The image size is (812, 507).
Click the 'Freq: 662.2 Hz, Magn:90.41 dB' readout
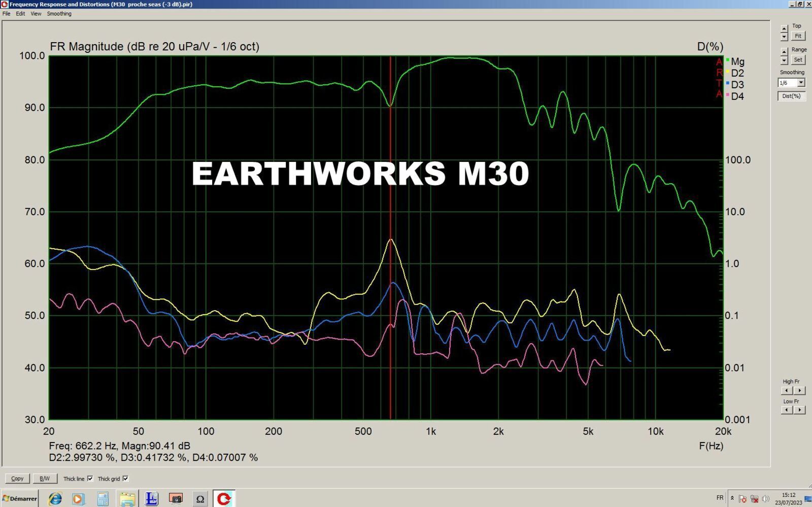(119, 446)
